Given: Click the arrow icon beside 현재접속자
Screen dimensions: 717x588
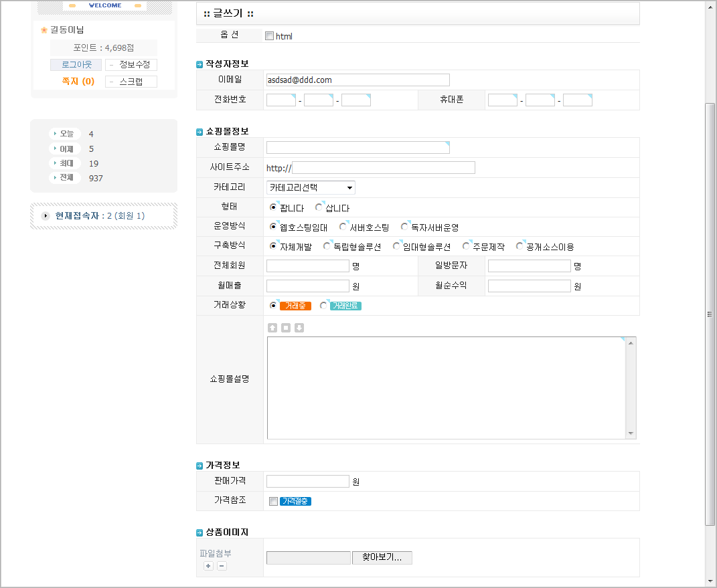Looking at the screenshot, I should 46,216.
